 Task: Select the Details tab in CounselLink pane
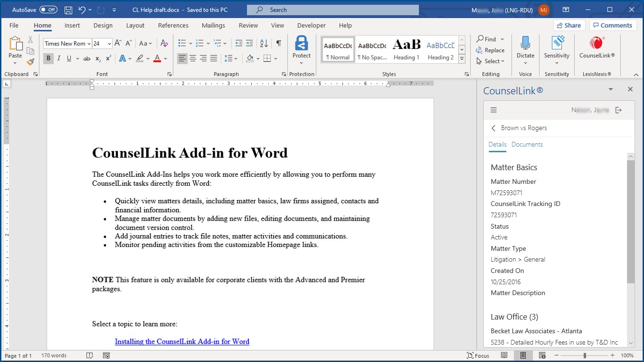click(x=497, y=145)
